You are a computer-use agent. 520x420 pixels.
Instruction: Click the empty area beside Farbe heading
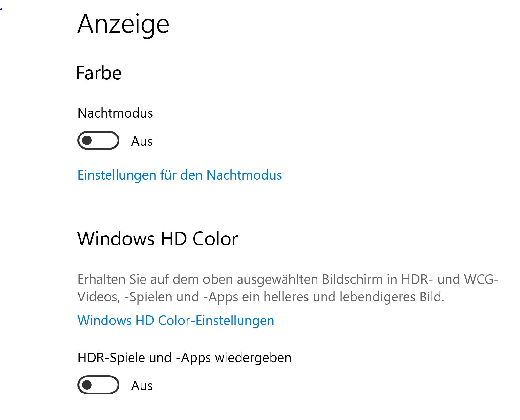256,73
